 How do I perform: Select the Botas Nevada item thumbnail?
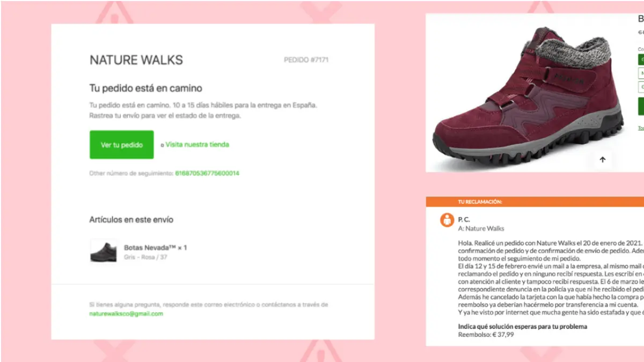(x=104, y=251)
